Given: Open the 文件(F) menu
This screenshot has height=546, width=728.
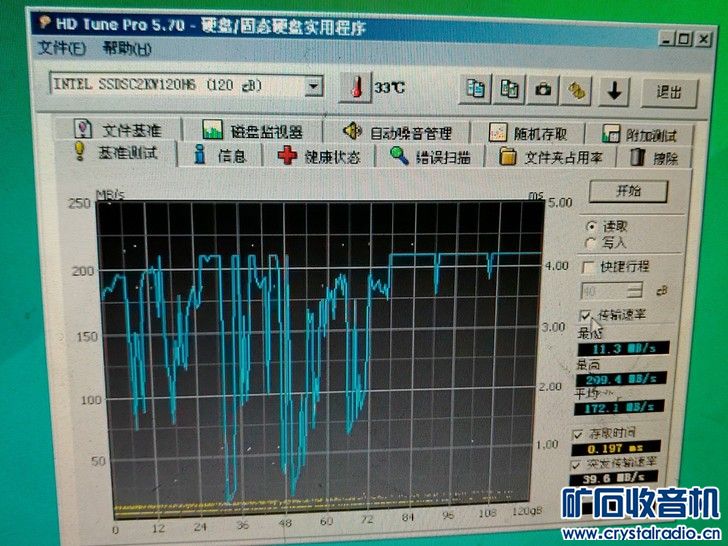Looking at the screenshot, I should click(62, 47).
